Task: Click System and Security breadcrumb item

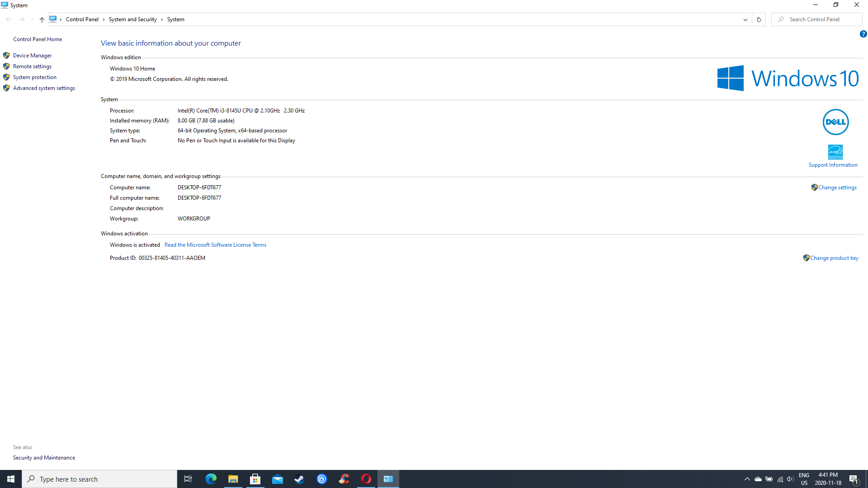Action: [x=132, y=19]
